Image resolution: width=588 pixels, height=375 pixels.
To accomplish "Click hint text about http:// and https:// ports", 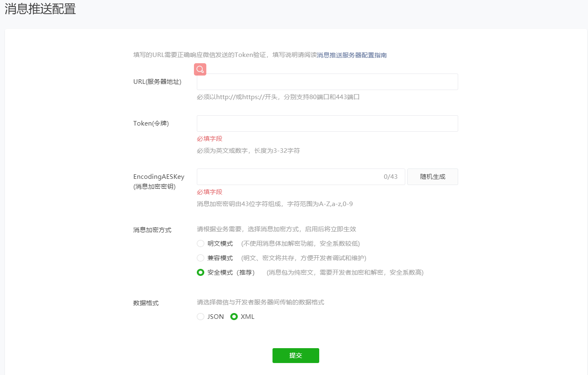I will click(278, 97).
